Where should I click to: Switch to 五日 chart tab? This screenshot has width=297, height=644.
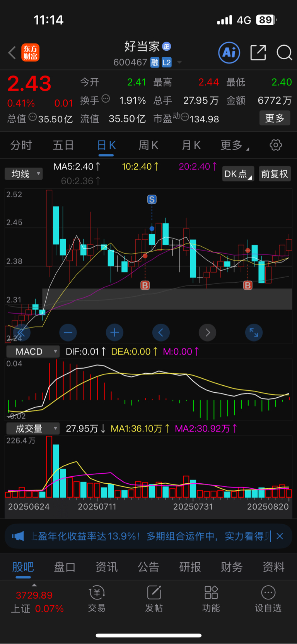point(63,145)
